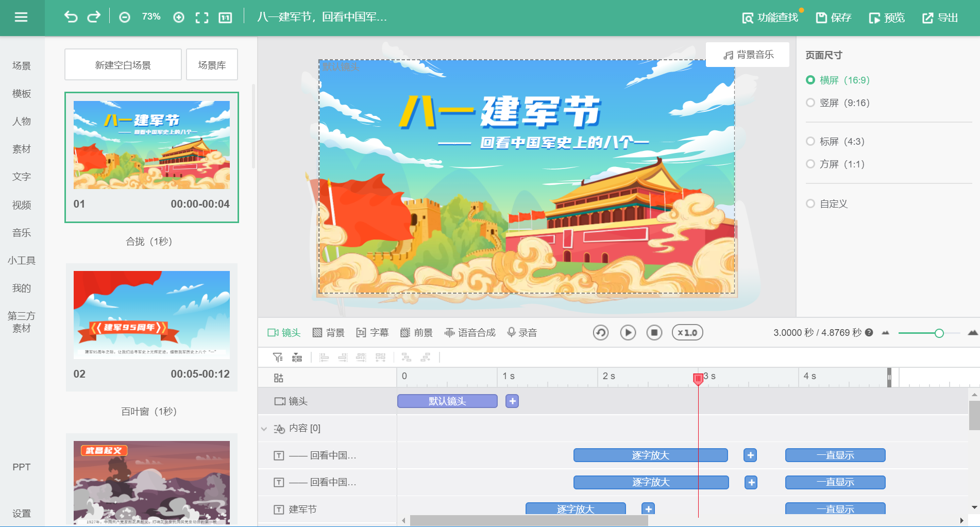Switch to the 前景 foreground tab
The height and width of the screenshot is (527, 980).
(416, 333)
